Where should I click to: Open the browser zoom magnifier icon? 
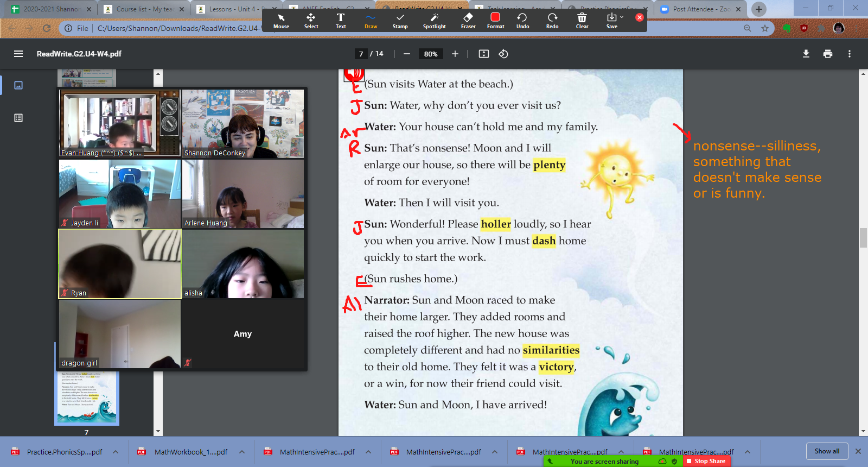tap(748, 28)
